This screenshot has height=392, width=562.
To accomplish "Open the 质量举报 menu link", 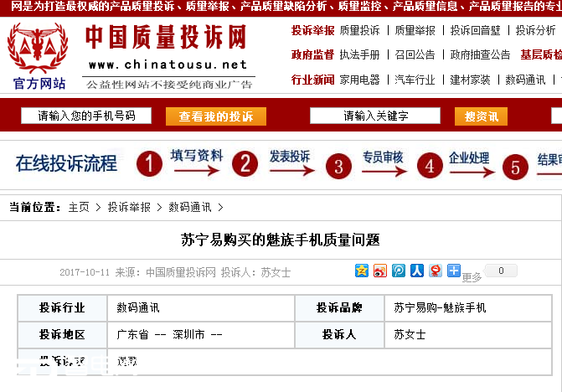I will [415, 31].
